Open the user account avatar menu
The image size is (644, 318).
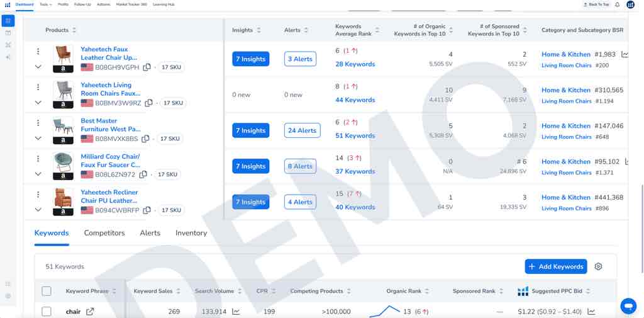tap(631, 4)
